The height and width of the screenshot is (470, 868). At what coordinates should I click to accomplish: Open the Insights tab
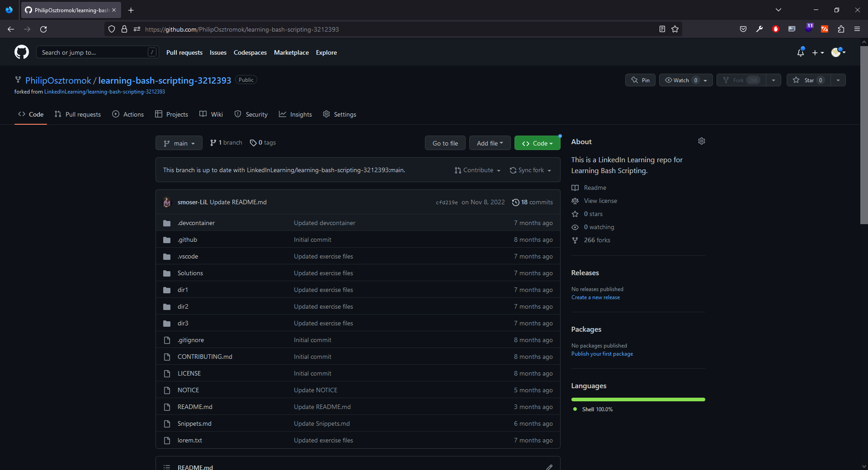295,114
